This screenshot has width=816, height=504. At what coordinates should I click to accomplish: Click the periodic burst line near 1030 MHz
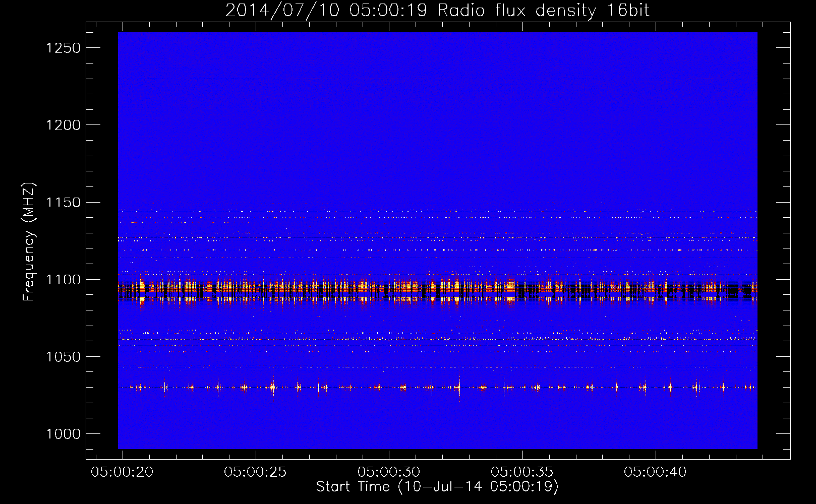(438, 387)
